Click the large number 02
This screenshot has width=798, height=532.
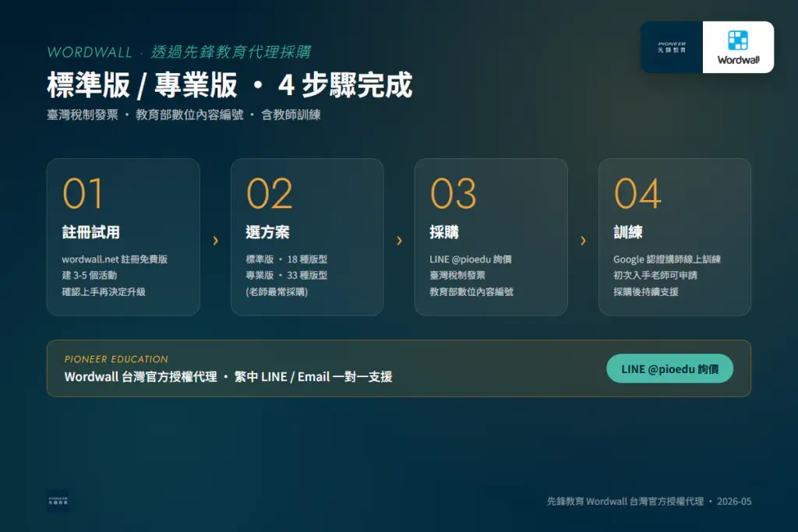click(x=269, y=194)
